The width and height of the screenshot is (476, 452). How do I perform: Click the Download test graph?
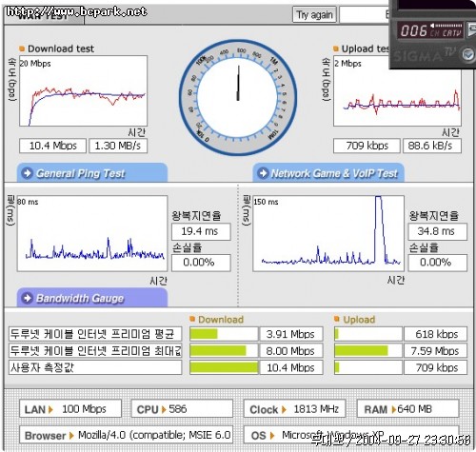[x=84, y=91]
